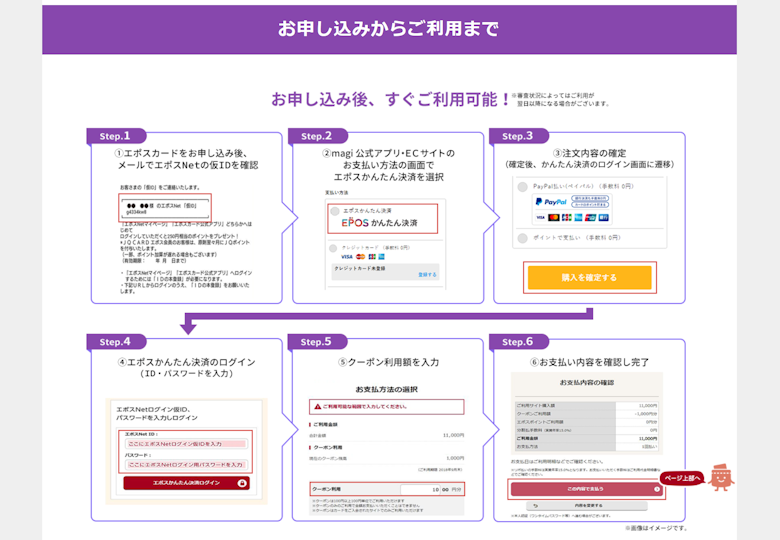Click the card brand logos under PayPal
This screenshot has height=540, width=780.
[x=571, y=217]
